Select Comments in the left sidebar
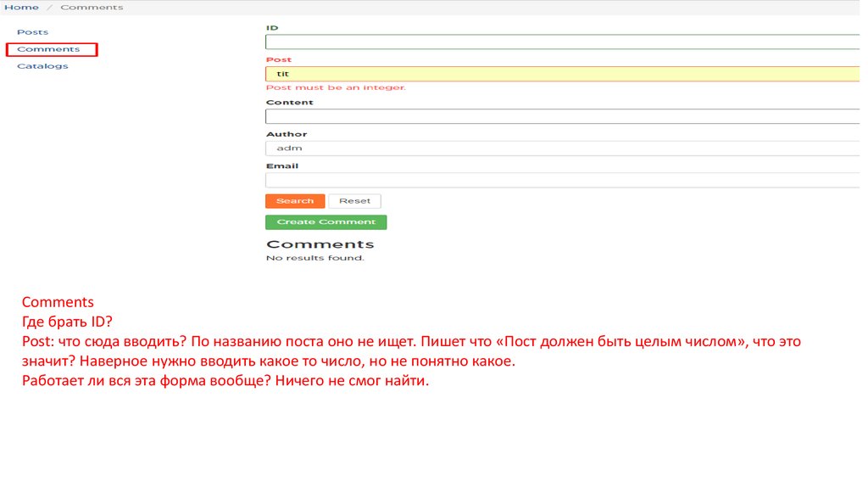 48,49
